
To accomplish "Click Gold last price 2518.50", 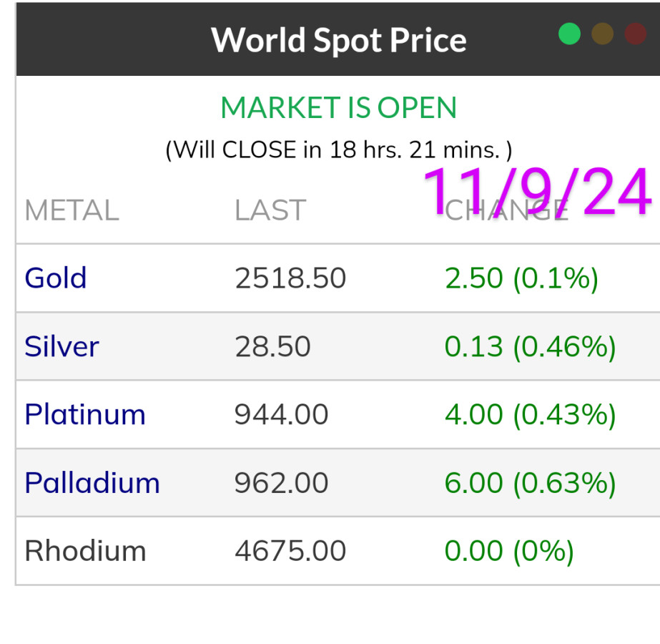I will [290, 278].
